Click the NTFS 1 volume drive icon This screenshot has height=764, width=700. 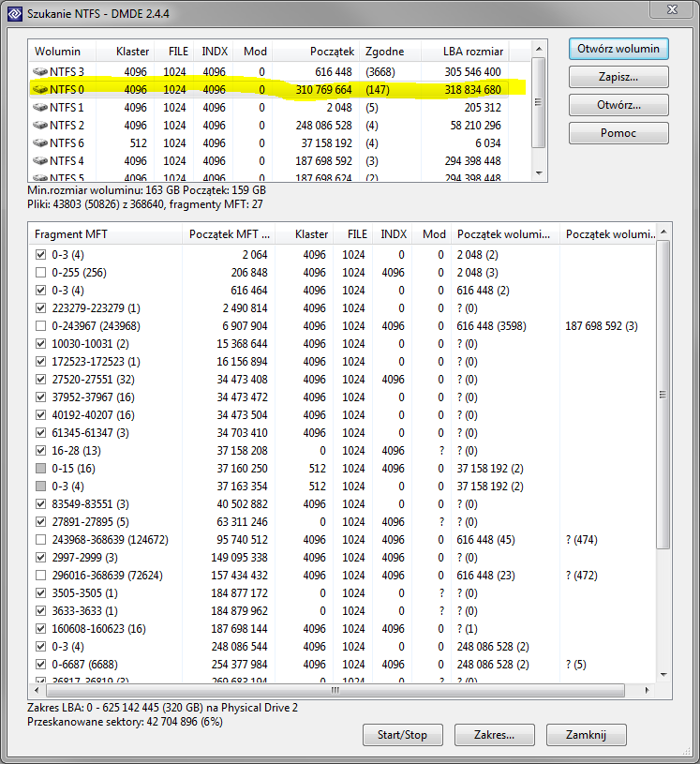click(x=40, y=107)
